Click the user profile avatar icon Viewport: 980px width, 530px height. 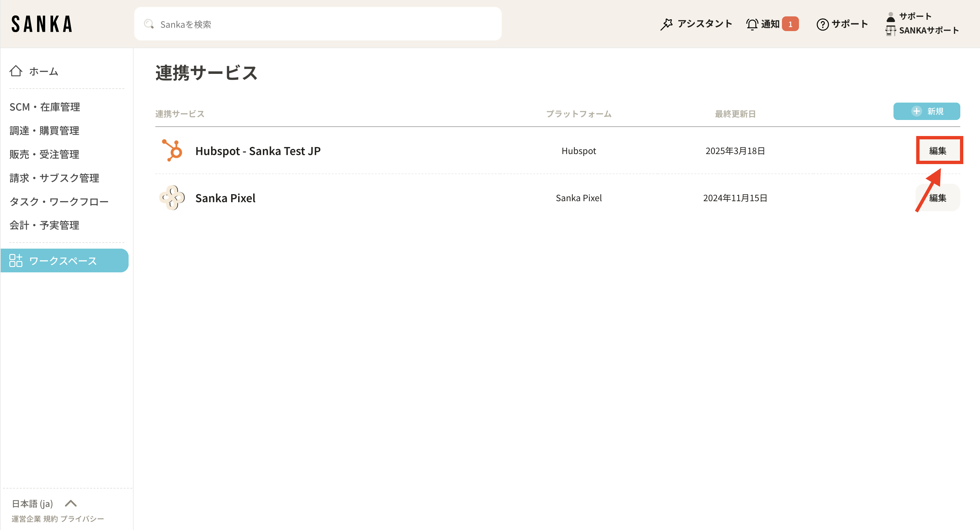tap(890, 17)
